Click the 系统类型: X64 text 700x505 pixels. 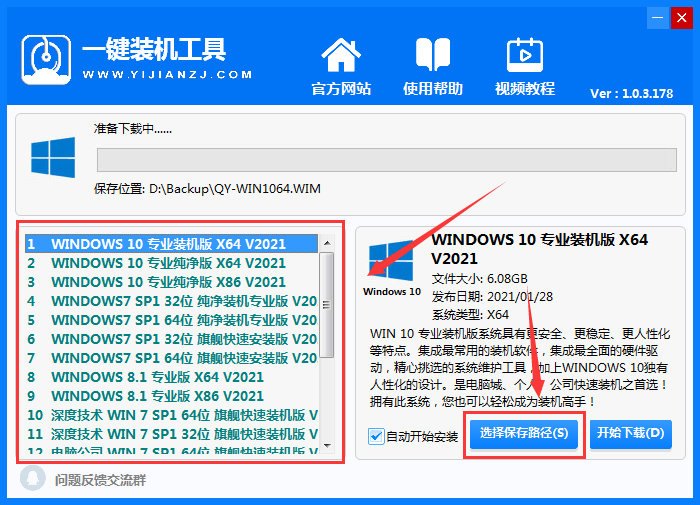(x=470, y=315)
